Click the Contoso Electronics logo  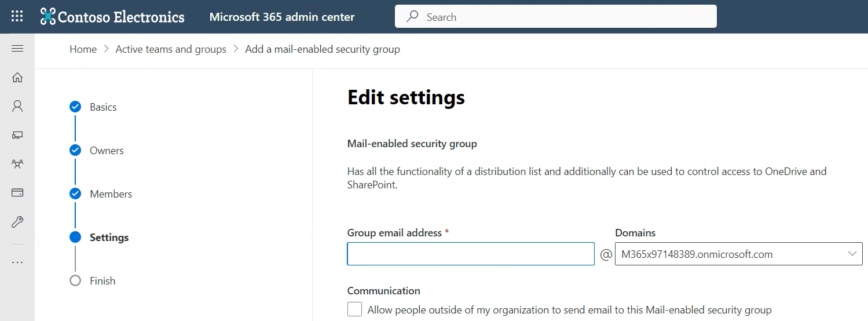click(x=112, y=17)
